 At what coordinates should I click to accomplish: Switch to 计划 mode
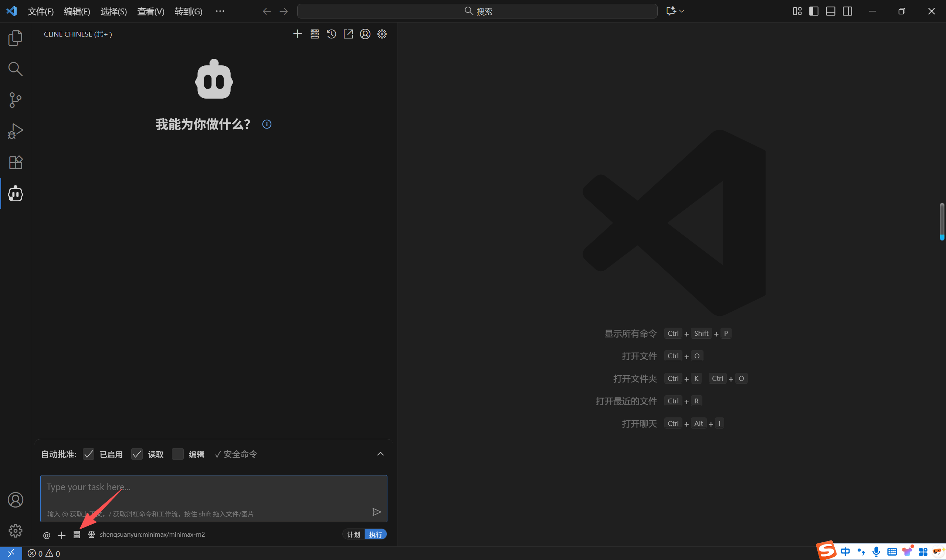tap(353, 535)
